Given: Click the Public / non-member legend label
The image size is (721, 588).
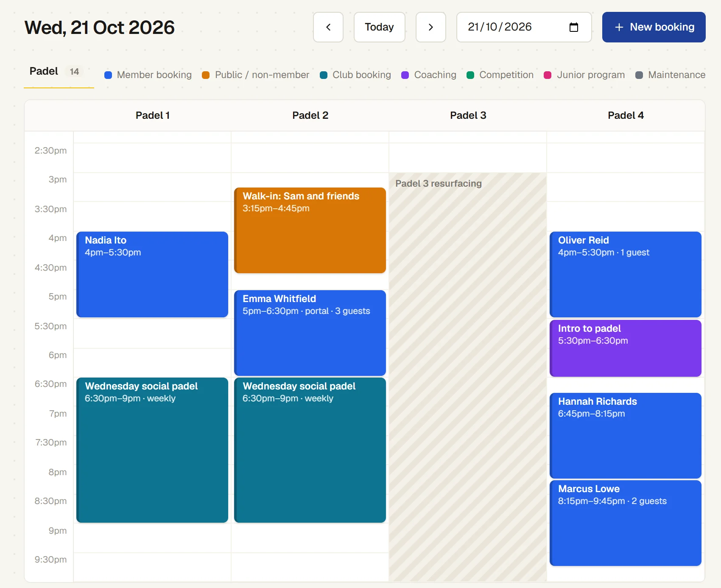Looking at the screenshot, I should tap(262, 75).
